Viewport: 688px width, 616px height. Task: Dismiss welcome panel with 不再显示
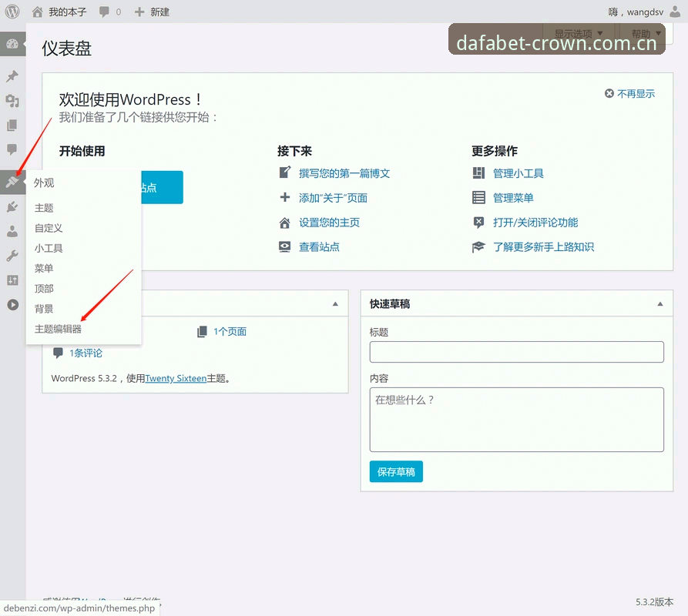[x=629, y=93]
